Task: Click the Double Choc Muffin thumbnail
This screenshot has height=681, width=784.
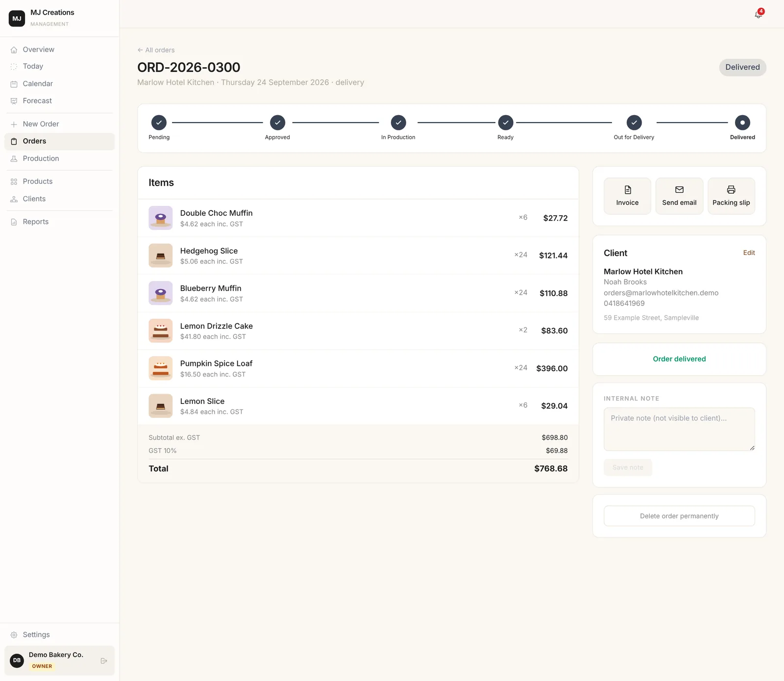Action: [161, 218]
